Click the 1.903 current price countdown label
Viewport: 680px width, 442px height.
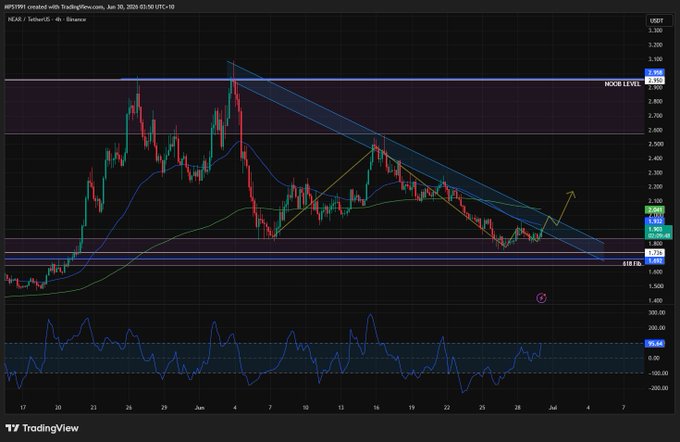pos(659,232)
